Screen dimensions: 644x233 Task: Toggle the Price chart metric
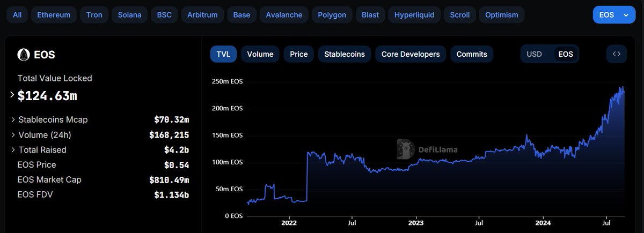click(x=299, y=54)
